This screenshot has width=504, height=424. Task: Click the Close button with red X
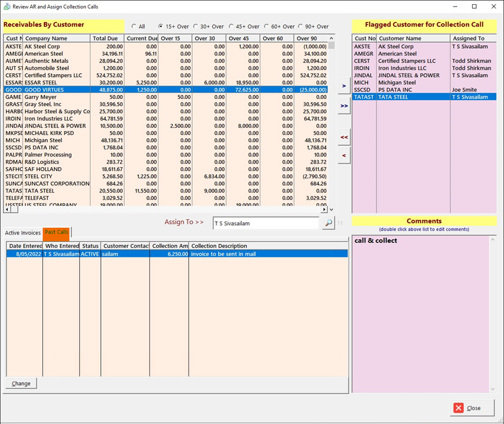click(x=472, y=407)
